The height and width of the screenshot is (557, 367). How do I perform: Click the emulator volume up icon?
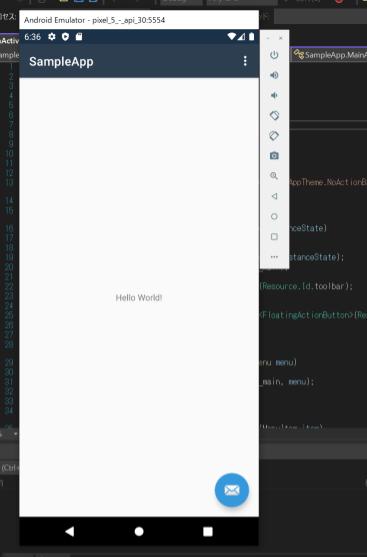(x=274, y=75)
